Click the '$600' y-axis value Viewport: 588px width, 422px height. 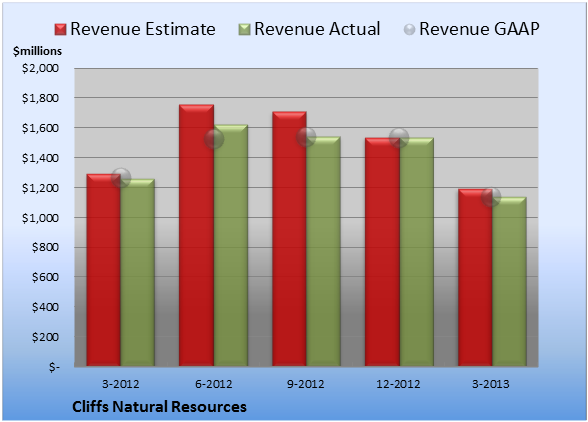[45, 277]
